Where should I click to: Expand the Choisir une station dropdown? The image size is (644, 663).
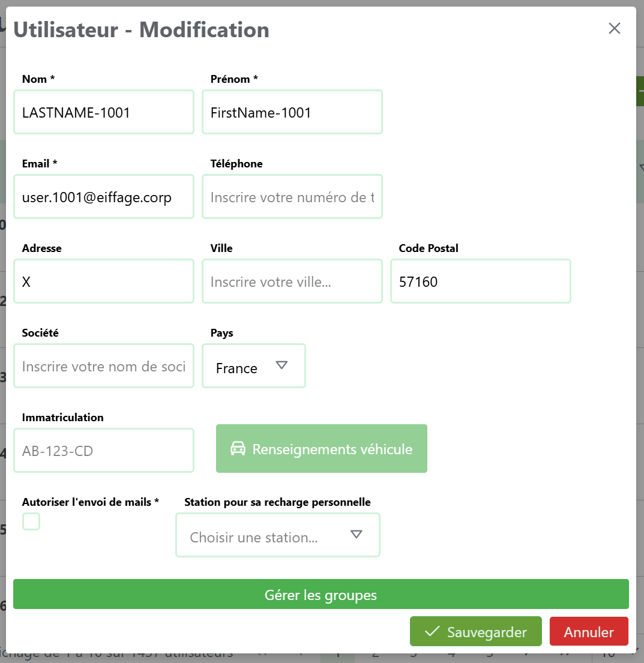pos(277,535)
